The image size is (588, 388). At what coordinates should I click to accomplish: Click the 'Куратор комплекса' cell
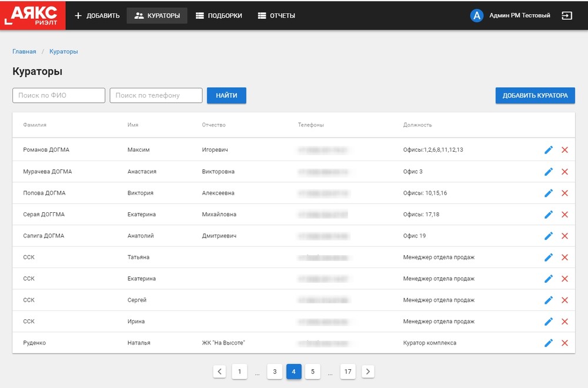point(430,343)
